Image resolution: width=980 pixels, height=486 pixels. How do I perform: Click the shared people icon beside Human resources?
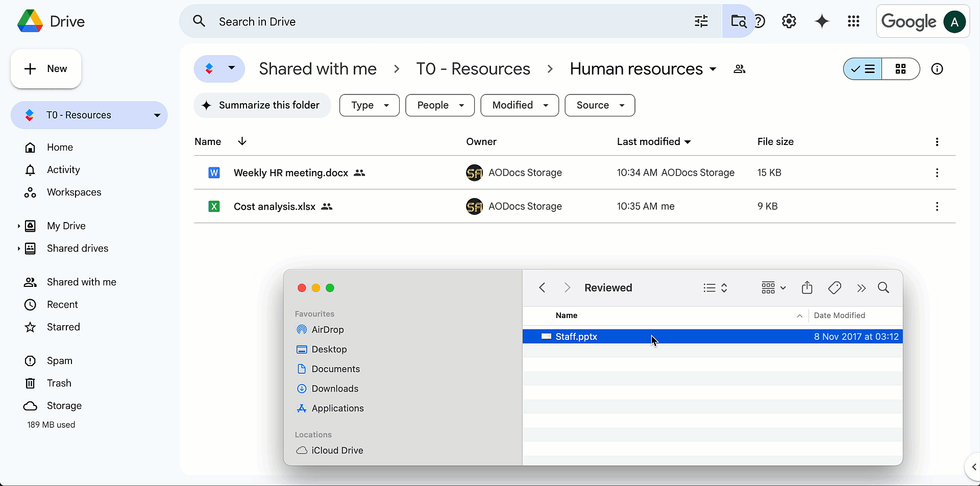click(740, 69)
